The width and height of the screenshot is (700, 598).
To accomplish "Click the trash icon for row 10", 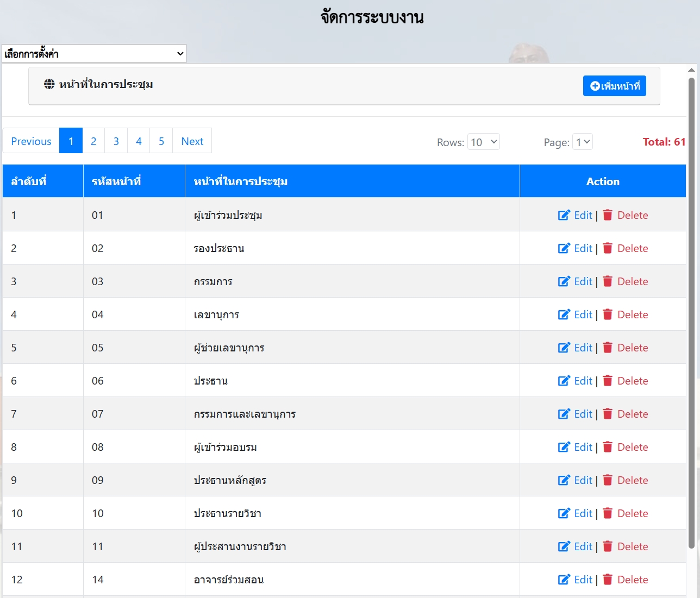I will (608, 513).
